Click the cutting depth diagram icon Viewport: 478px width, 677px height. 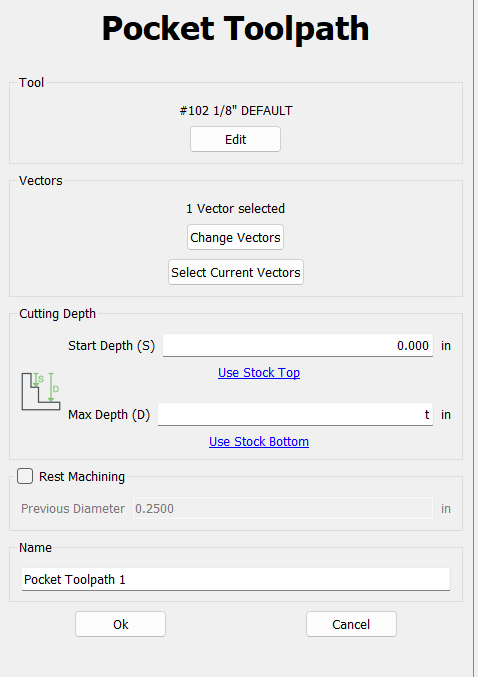click(41, 391)
